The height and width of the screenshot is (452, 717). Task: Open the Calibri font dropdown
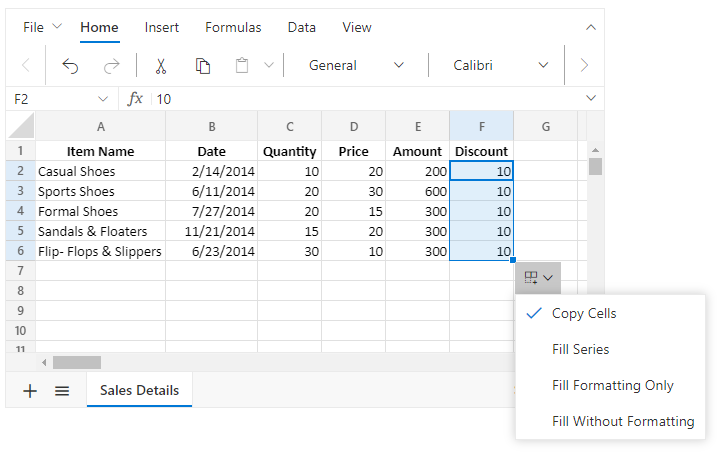click(x=501, y=66)
